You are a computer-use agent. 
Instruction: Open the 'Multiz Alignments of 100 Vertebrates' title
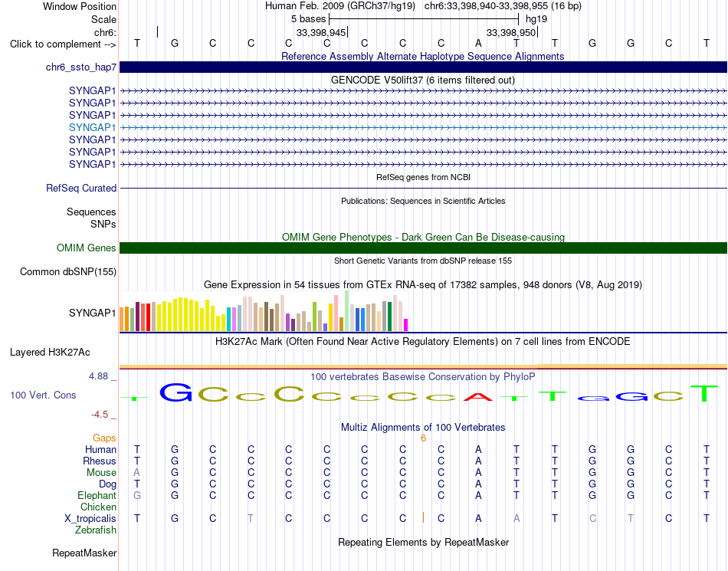pyautogui.click(x=423, y=427)
